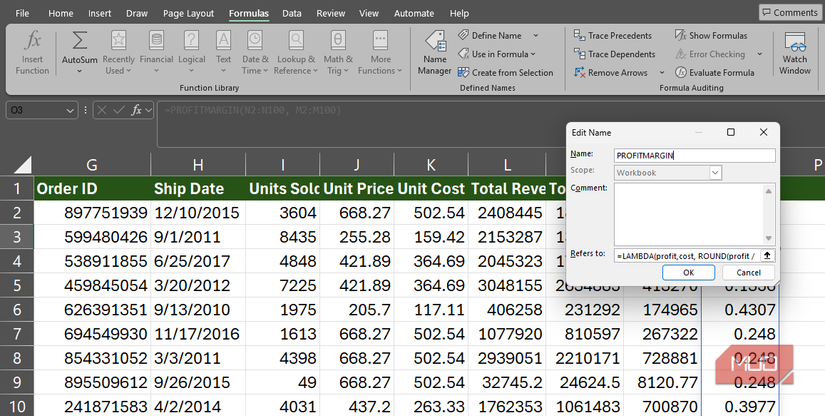Switch to the Data tab
Image resolution: width=825 pixels, height=416 pixels.
click(x=291, y=13)
